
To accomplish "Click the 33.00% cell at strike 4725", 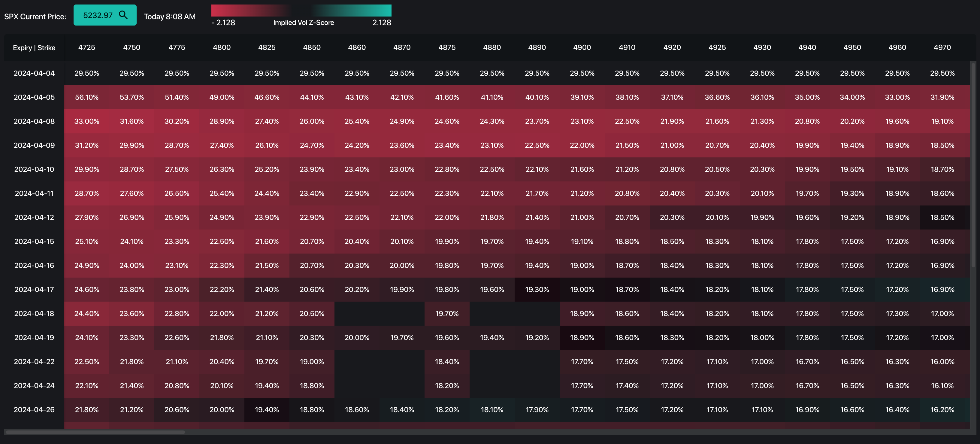I will pos(87,121).
